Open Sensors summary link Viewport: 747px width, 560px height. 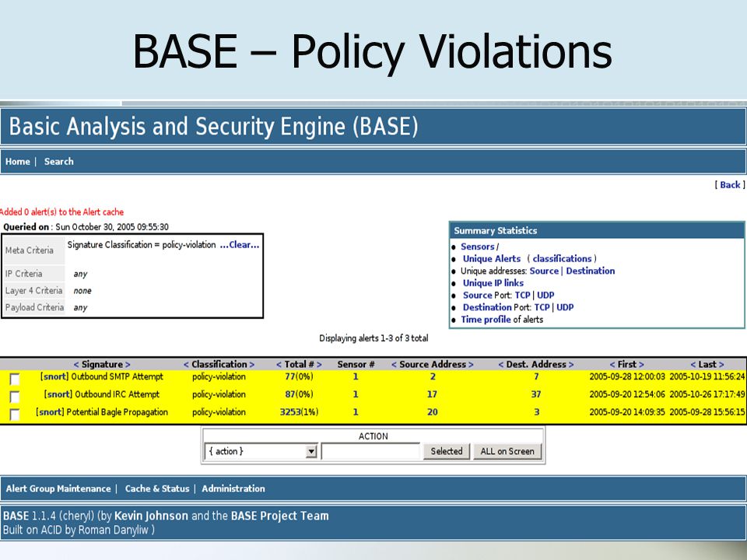point(477,247)
